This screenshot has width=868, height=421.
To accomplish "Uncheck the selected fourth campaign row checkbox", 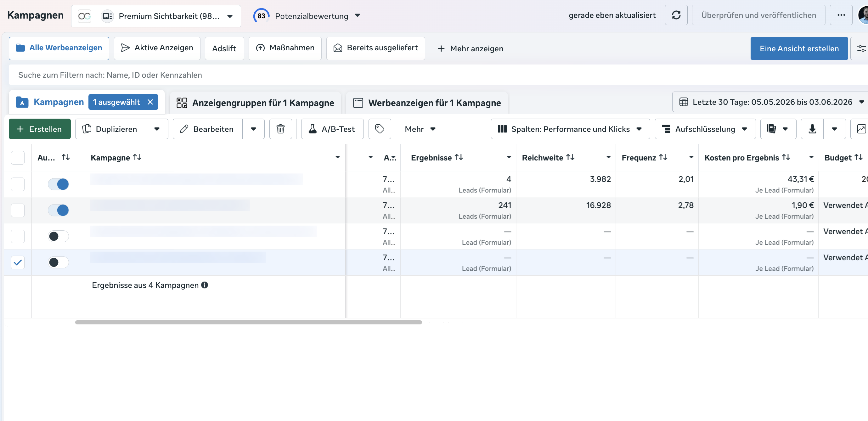I will [x=18, y=262].
